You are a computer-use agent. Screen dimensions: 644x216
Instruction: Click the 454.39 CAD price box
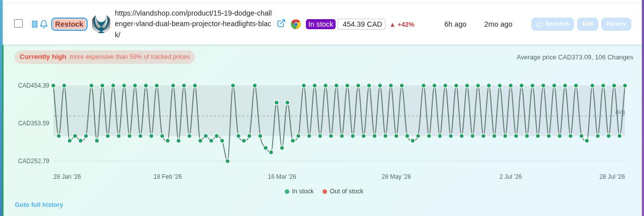pos(362,24)
